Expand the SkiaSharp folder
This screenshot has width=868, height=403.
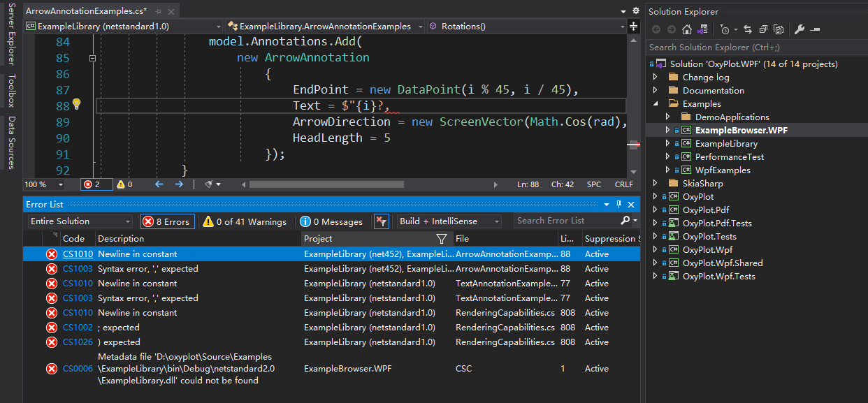pyautogui.click(x=656, y=184)
